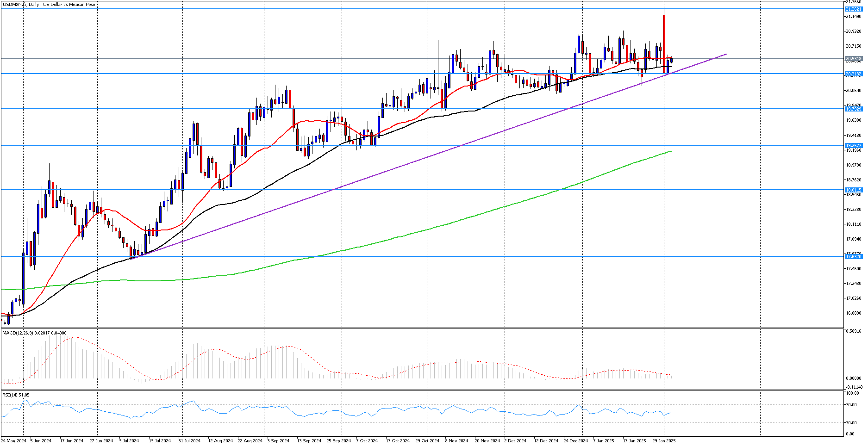The image size is (868, 446).
Task: Click the 21.2621 horizontal line price label
Action: tap(853, 9)
